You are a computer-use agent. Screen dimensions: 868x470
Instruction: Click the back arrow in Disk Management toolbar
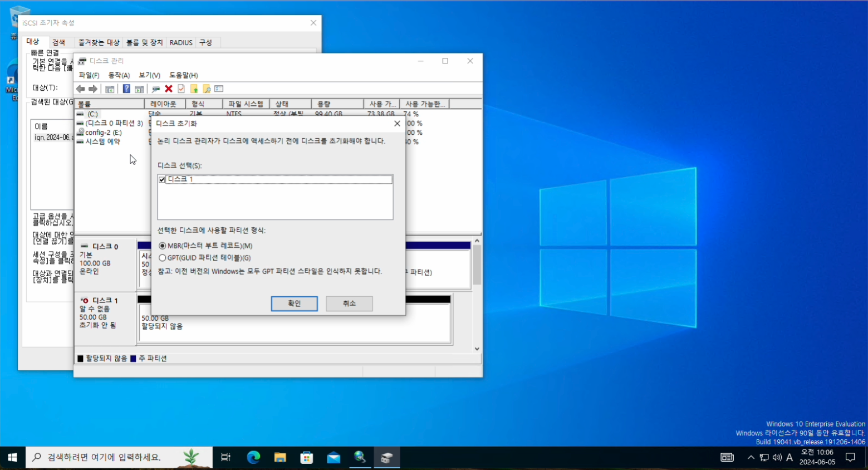pyautogui.click(x=81, y=89)
